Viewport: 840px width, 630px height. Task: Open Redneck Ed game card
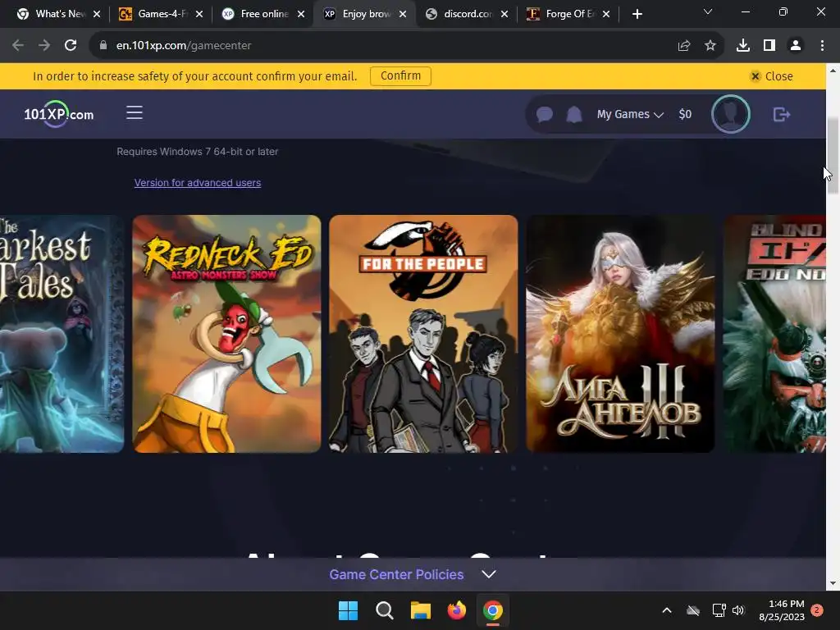pos(226,334)
